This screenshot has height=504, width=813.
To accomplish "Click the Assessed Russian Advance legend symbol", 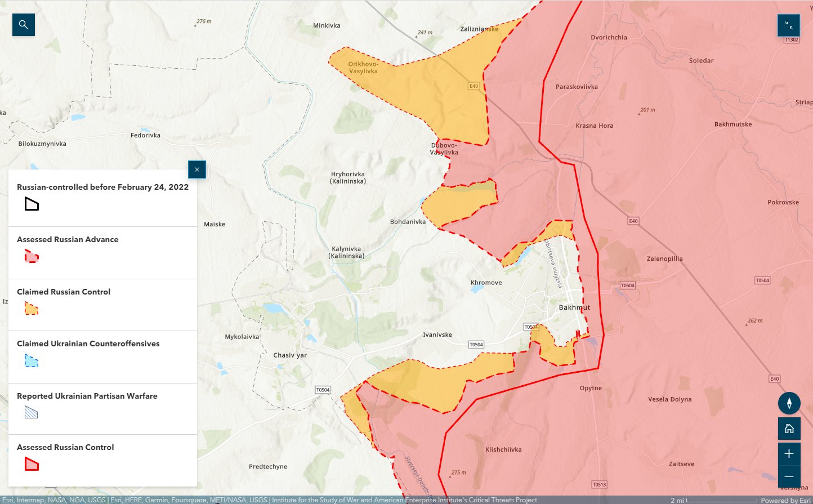I will [32, 256].
